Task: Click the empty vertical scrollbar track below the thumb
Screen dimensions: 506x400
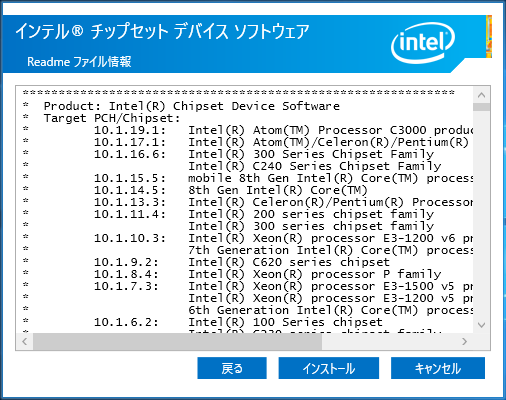Action: point(481,213)
